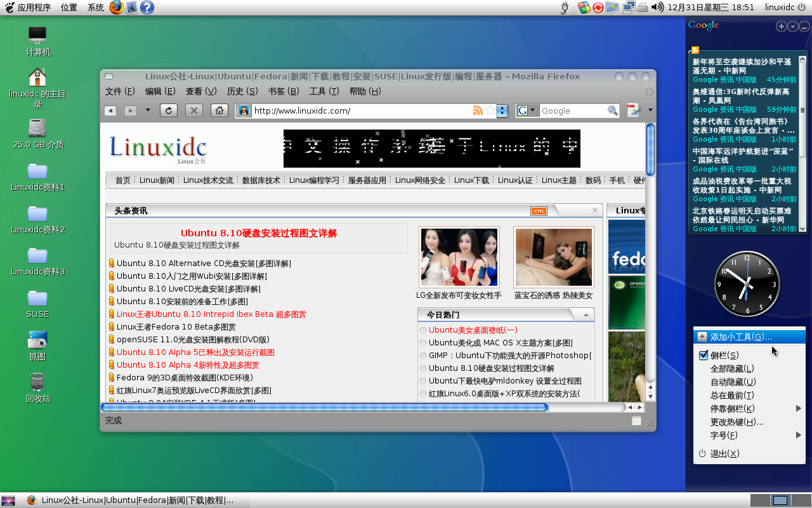Click the bookmark star in the location bar
The image size is (812, 508).
[488, 110]
